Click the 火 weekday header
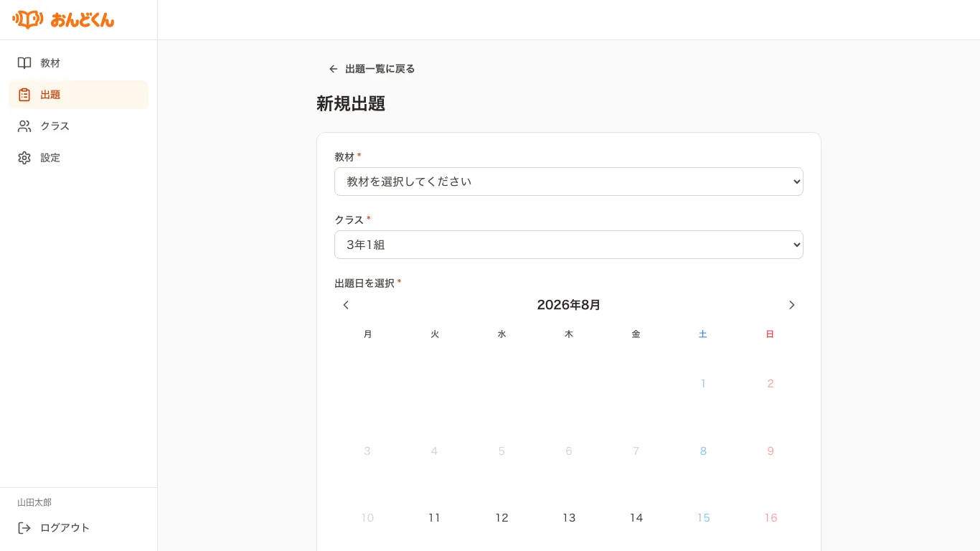The height and width of the screenshot is (551, 980). click(x=435, y=334)
